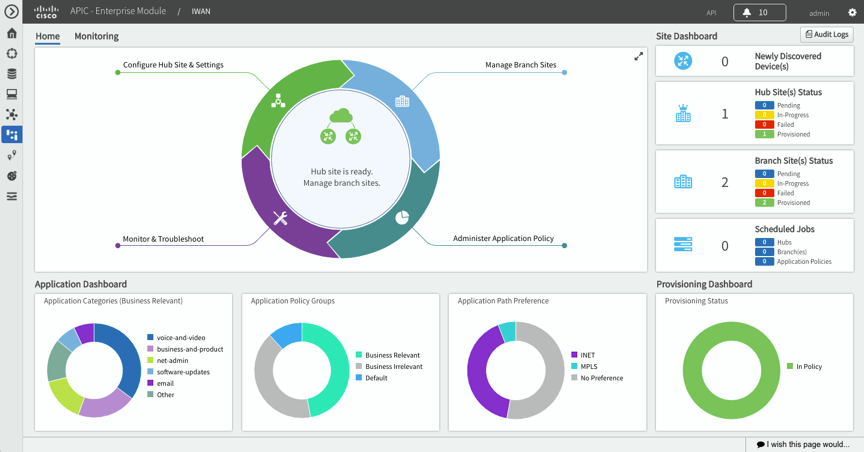Open 'I wish this page would...' feedback
The width and height of the screenshot is (864, 452).
tap(803, 444)
